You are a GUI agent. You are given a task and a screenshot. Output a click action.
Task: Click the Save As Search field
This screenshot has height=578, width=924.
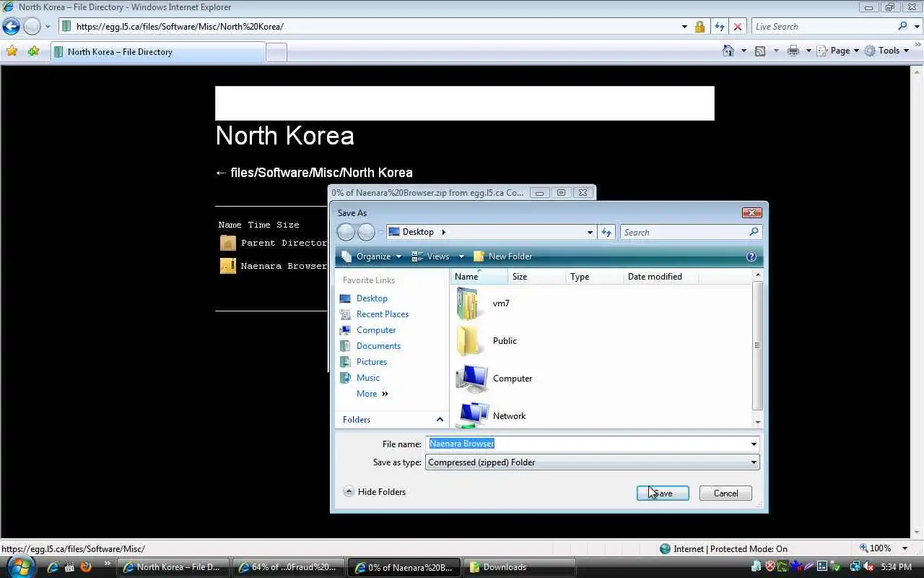click(x=684, y=232)
